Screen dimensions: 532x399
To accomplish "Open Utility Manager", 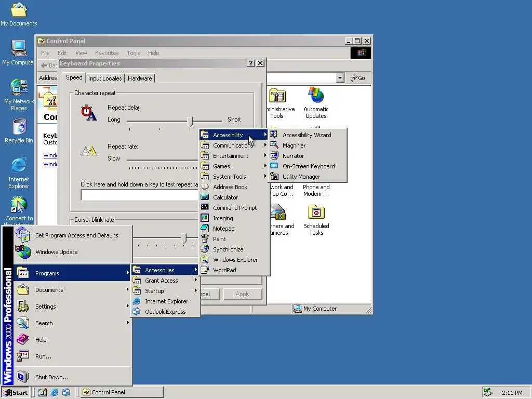I will pos(308,177).
